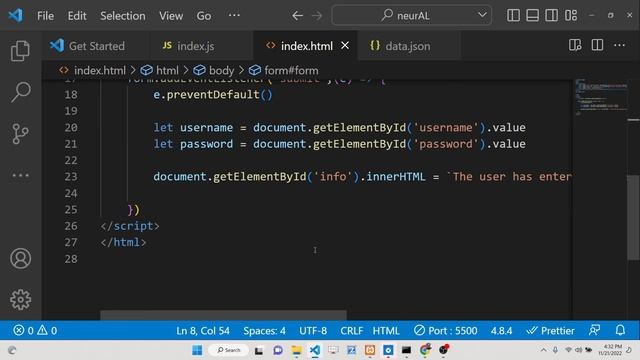Click the Task View taskbar icon

[259, 350]
